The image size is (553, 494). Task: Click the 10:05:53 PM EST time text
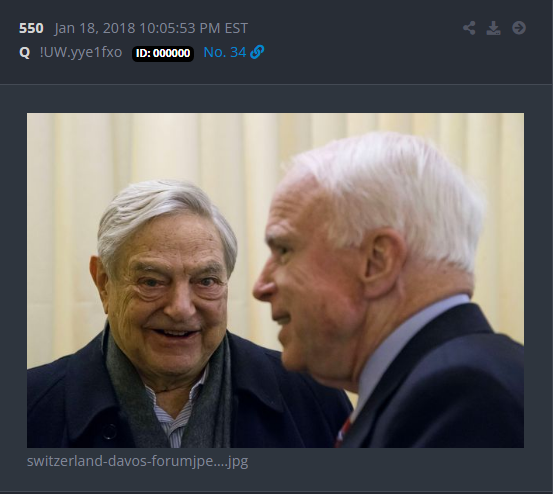[x=194, y=28]
